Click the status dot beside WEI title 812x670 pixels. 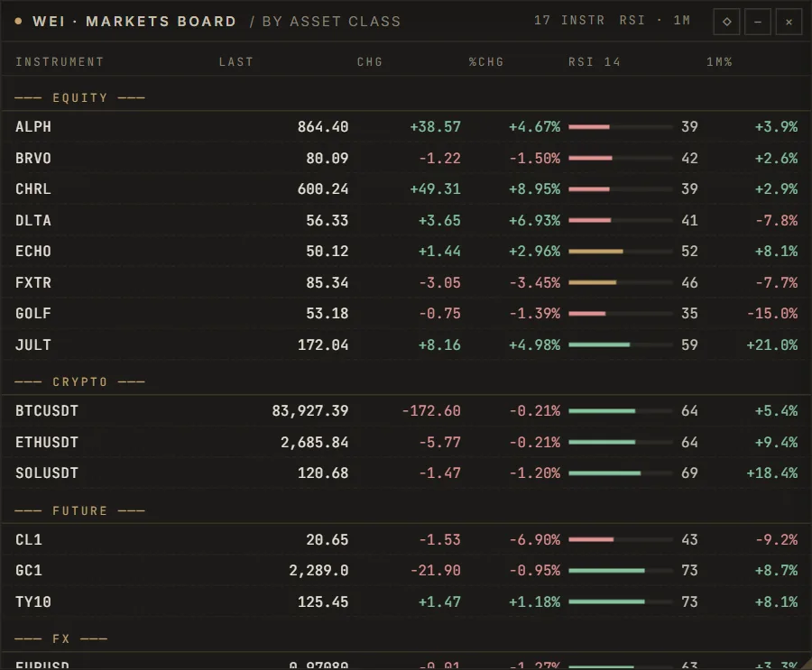click(x=18, y=22)
